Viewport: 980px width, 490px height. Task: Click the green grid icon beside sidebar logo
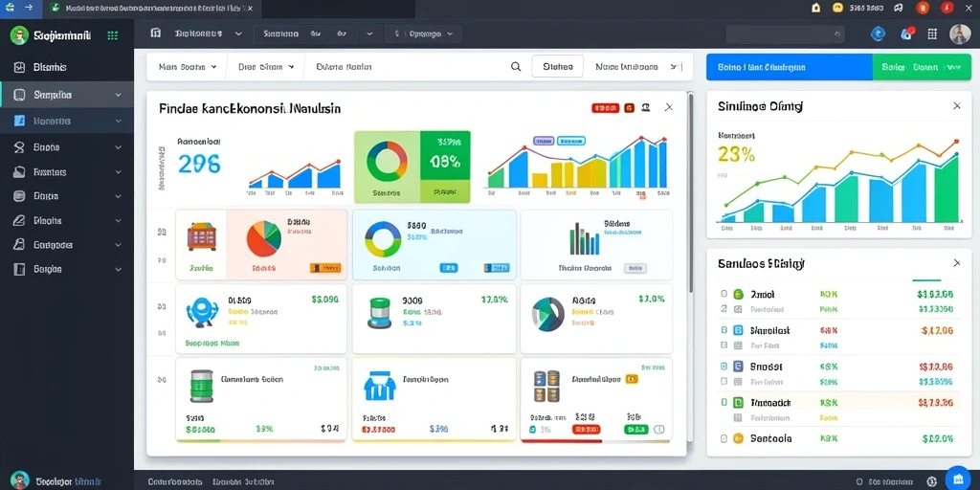(x=113, y=35)
